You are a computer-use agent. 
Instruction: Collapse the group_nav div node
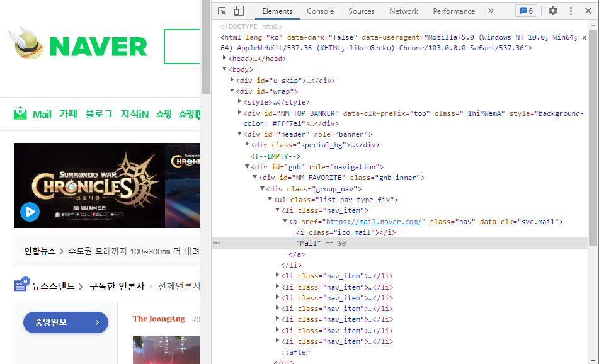(x=263, y=188)
